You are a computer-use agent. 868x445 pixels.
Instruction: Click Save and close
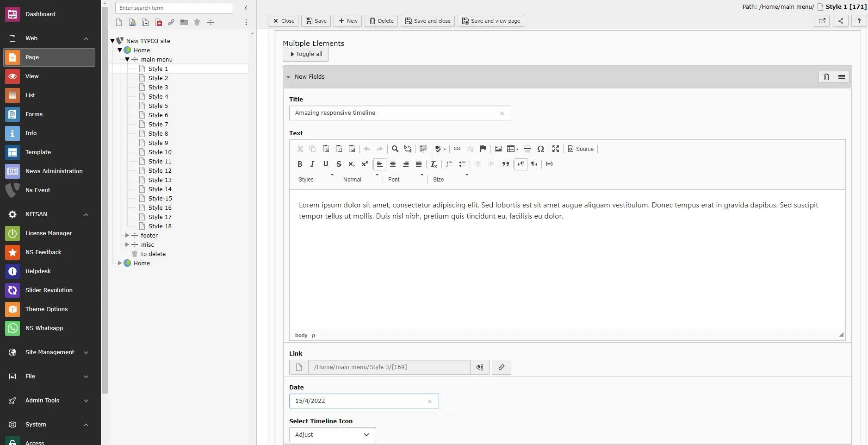click(x=428, y=21)
